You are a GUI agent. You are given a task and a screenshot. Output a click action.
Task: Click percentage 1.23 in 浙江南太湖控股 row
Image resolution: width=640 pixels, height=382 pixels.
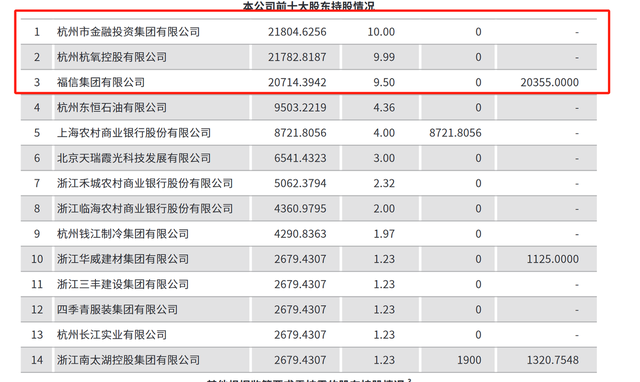[384, 361]
